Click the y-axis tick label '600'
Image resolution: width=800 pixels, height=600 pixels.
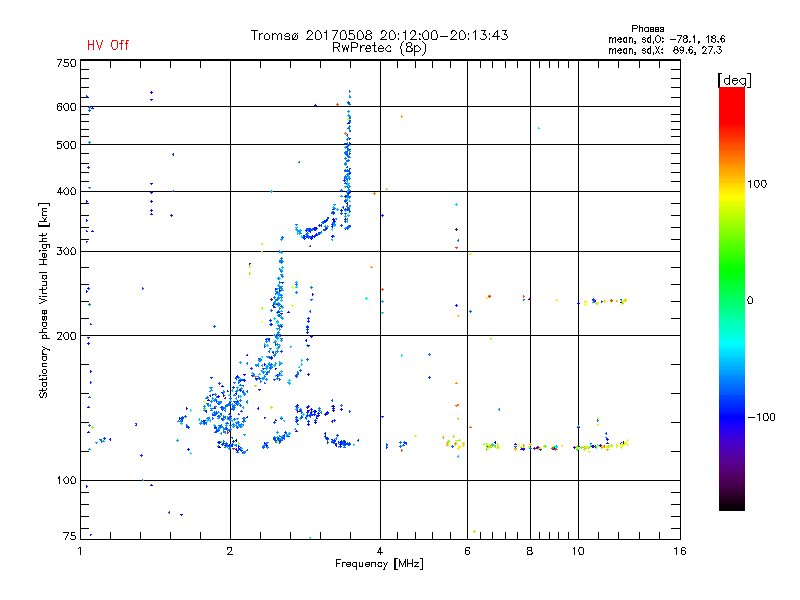[66, 107]
